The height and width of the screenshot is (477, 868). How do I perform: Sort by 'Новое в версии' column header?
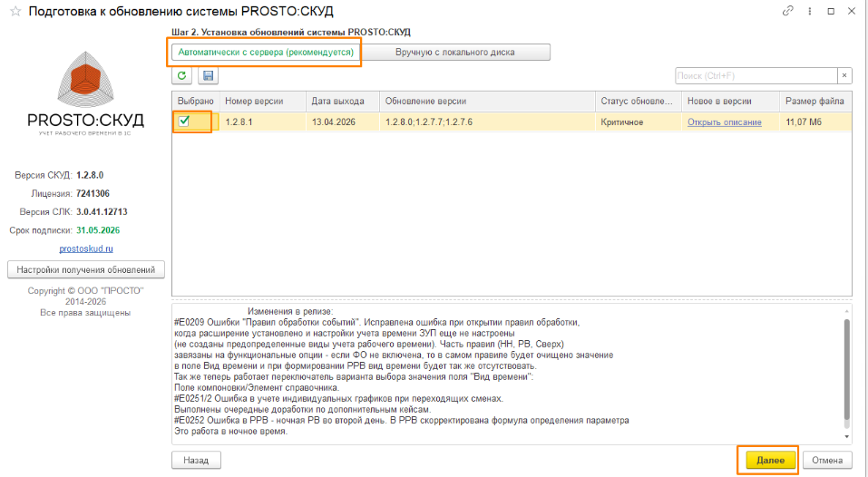pyautogui.click(x=731, y=102)
